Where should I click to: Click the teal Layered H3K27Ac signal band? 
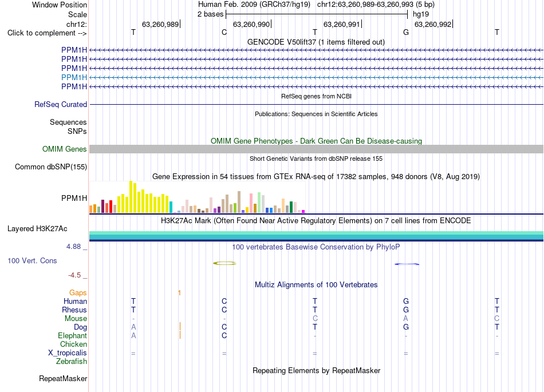click(316, 236)
